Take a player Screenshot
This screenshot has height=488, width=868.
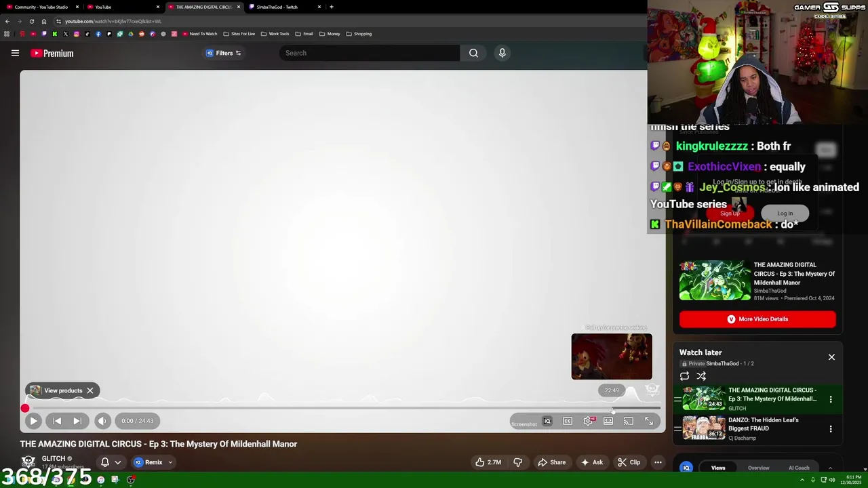tap(524, 424)
